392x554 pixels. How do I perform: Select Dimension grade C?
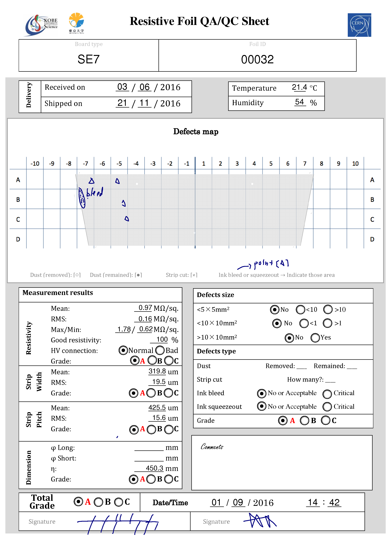169,479
